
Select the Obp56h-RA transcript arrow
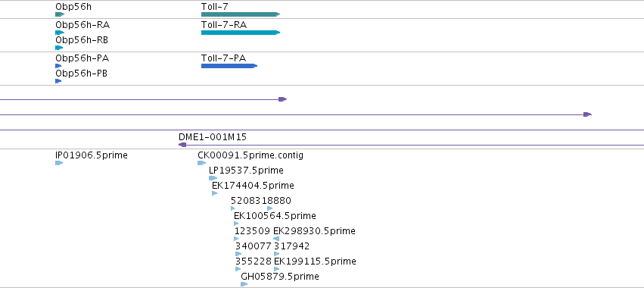pyautogui.click(x=60, y=33)
